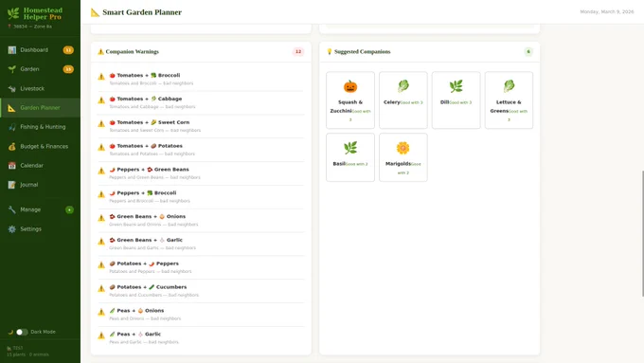Click the green Manage status dot
644x363 pixels.
(69, 209)
